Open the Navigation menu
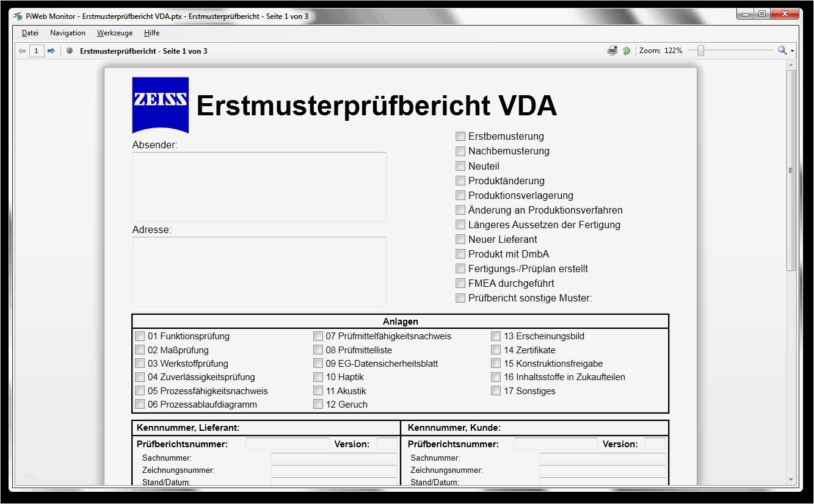Screen dimensions: 814x504 (68, 33)
